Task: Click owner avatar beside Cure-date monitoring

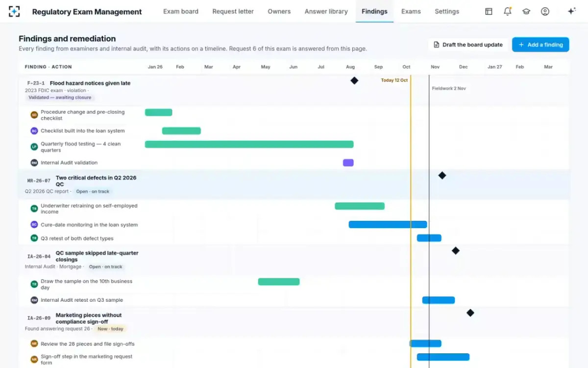Action: point(34,225)
